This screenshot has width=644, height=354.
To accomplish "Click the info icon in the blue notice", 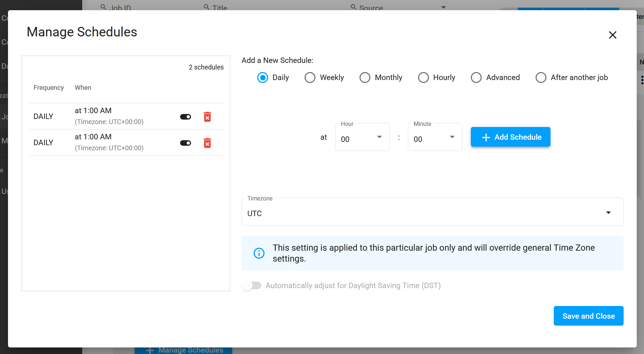I will (x=259, y=253).
